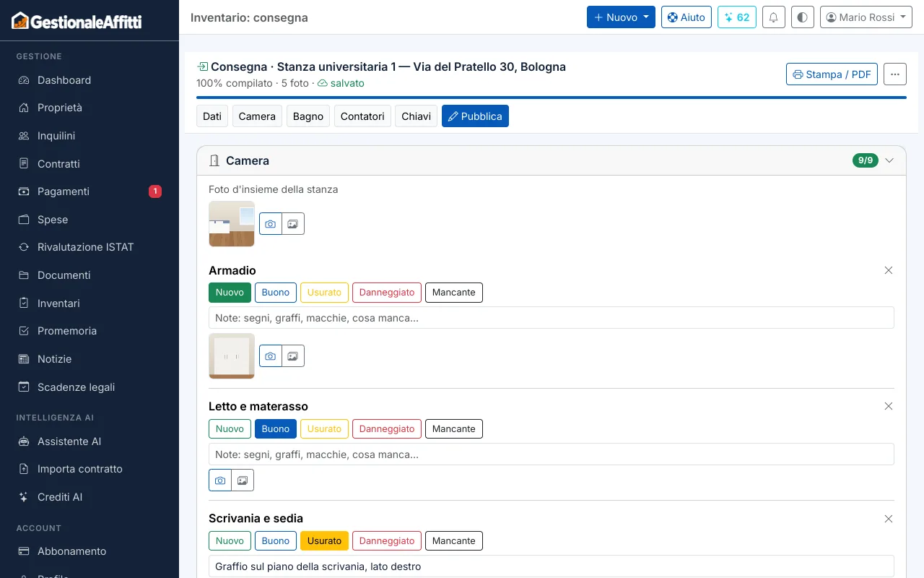Screen dimensions: 924x578
Task: Open the Armadio photo thumbnail
Action: [x=232, y=356]
